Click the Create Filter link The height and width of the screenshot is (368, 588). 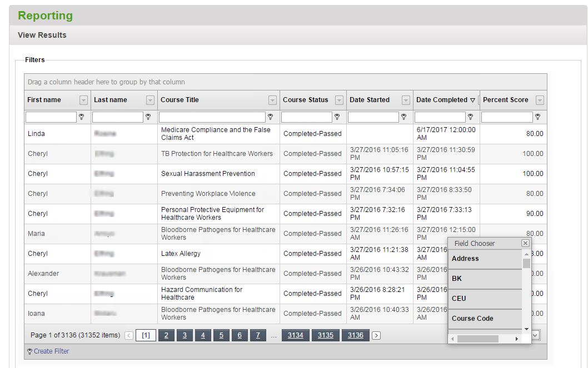click(x=50, y=351)
